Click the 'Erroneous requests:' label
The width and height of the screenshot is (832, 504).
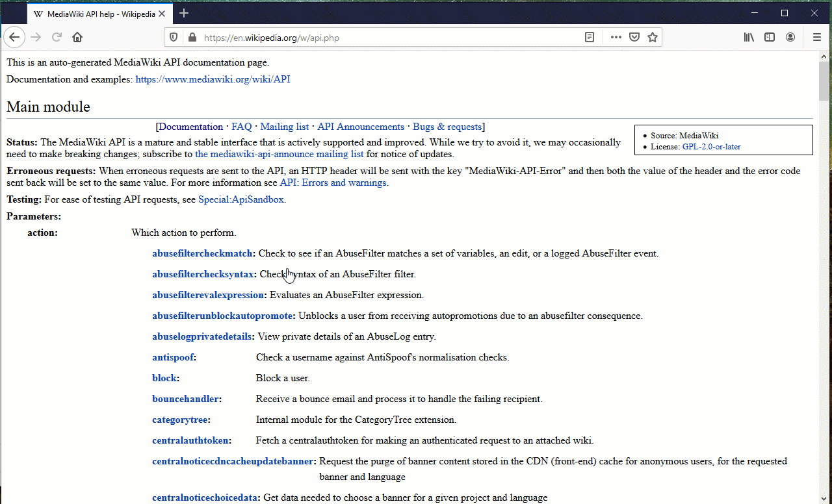tap(51, 171)
